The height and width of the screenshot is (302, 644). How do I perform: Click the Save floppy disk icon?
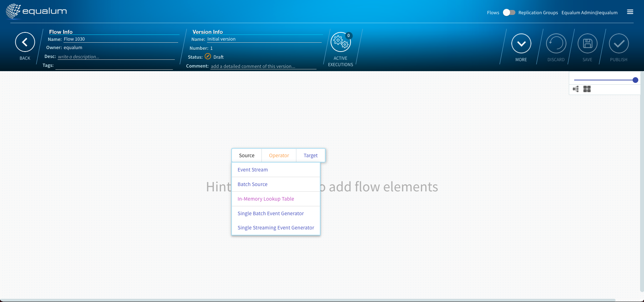[x=587, y=43]
